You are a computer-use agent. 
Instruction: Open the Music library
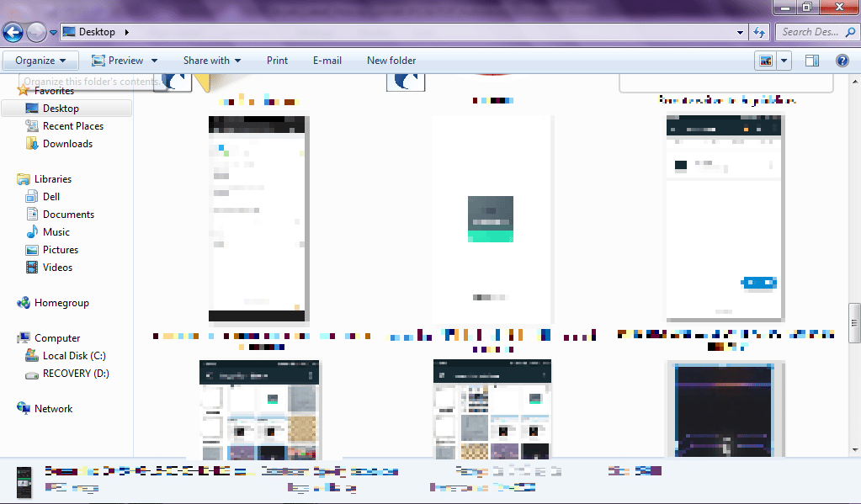[56, 231]
